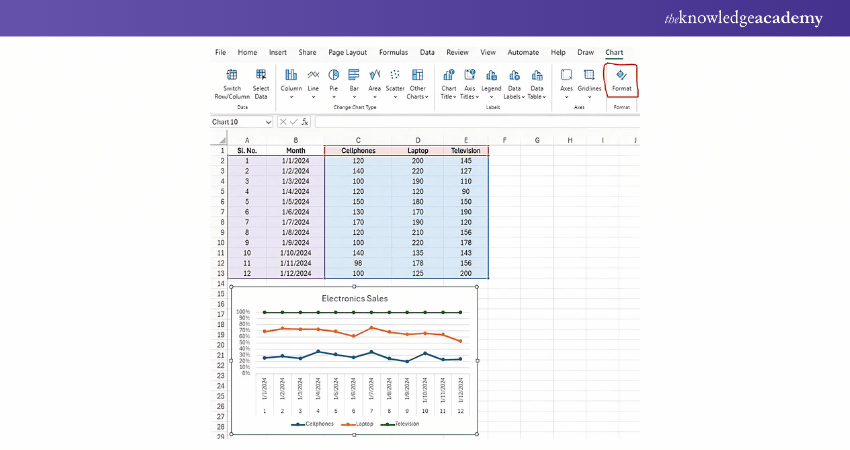The width and height of the screenshot is (850, 450).
Task: Select the Scatter chart type icon
Action: [395, 75]
